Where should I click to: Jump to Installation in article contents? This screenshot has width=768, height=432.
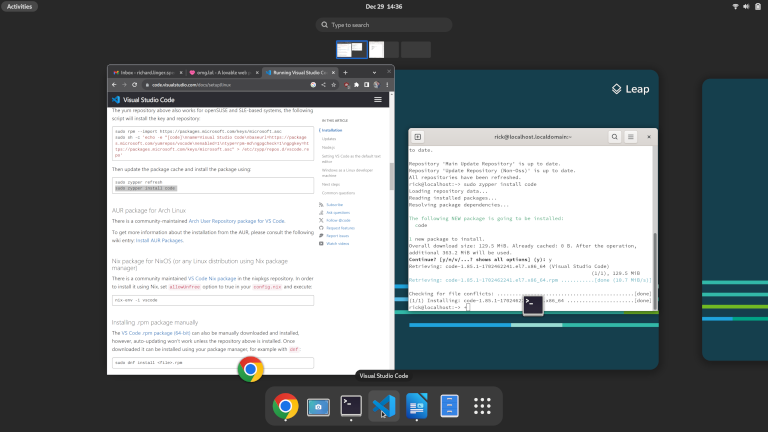point(332,130)
